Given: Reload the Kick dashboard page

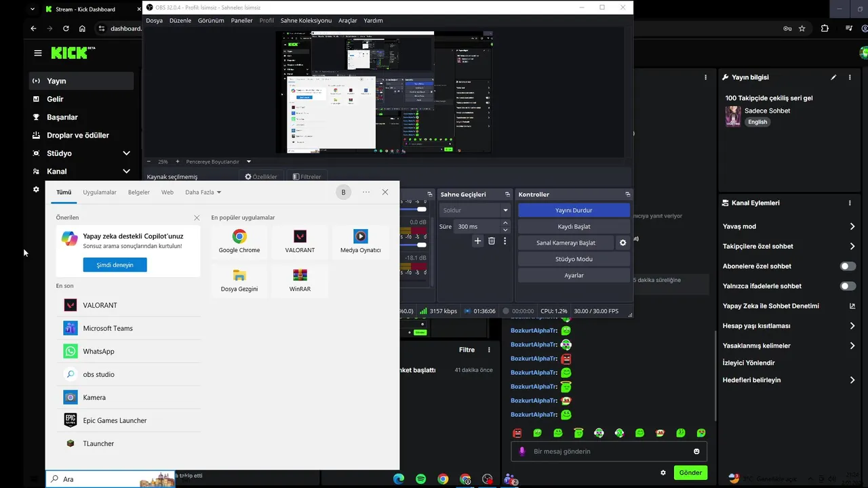Looking at the screenshot, I should 66,28.
